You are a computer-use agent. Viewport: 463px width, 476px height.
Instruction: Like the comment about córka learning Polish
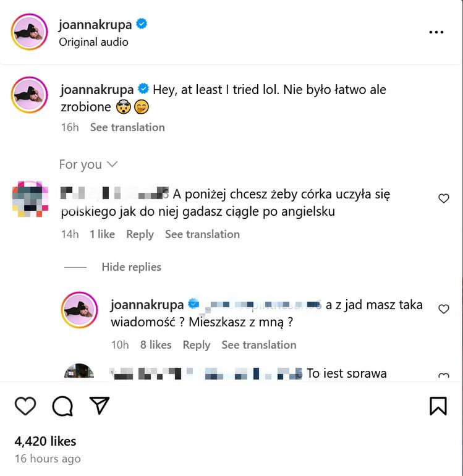[x=443, y=198]
